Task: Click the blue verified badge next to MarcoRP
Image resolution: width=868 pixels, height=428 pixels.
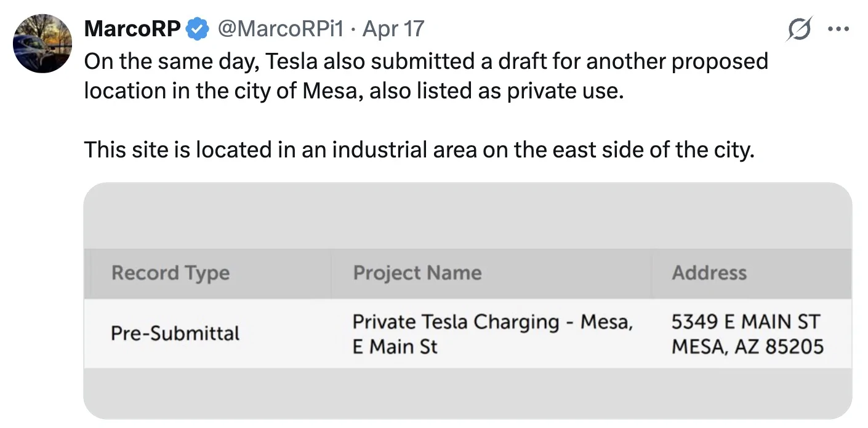Action: pos(196,28)
